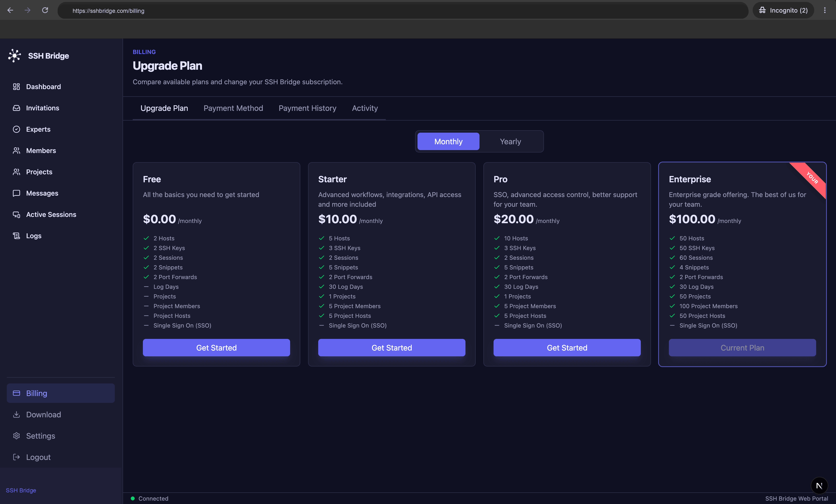Open the Messages sidebar item
Screen dimensions: 836x504
click(61, 193)
